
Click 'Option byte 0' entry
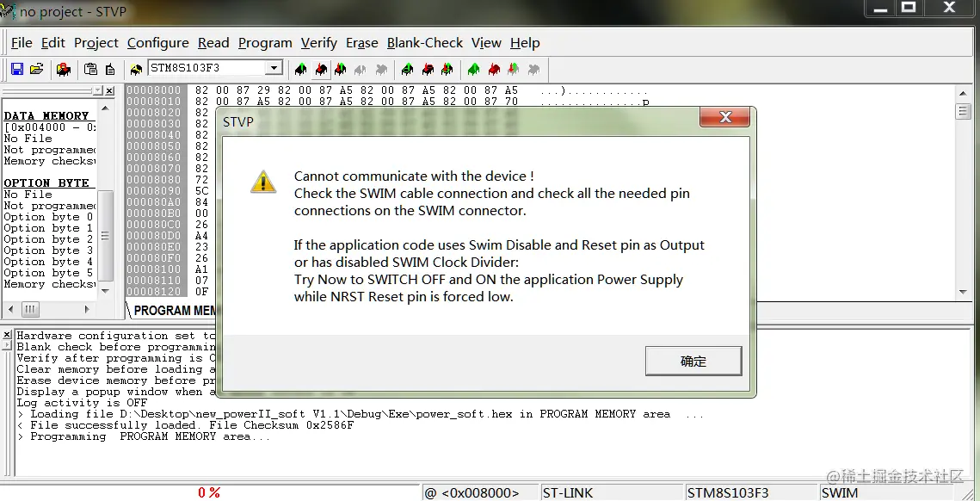(48, 217)
